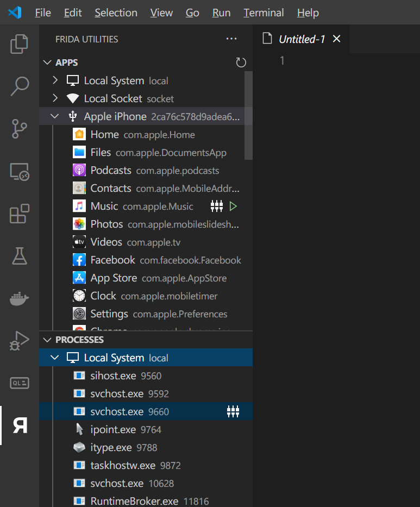Select com.apple.mobiletimer bundle text

tap(169, 296)
